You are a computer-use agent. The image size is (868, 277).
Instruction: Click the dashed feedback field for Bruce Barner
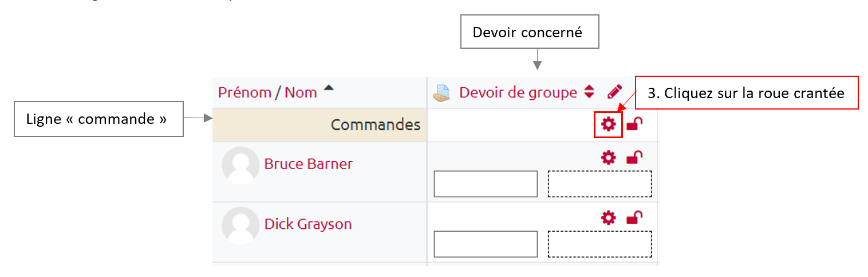coord(599,184)
